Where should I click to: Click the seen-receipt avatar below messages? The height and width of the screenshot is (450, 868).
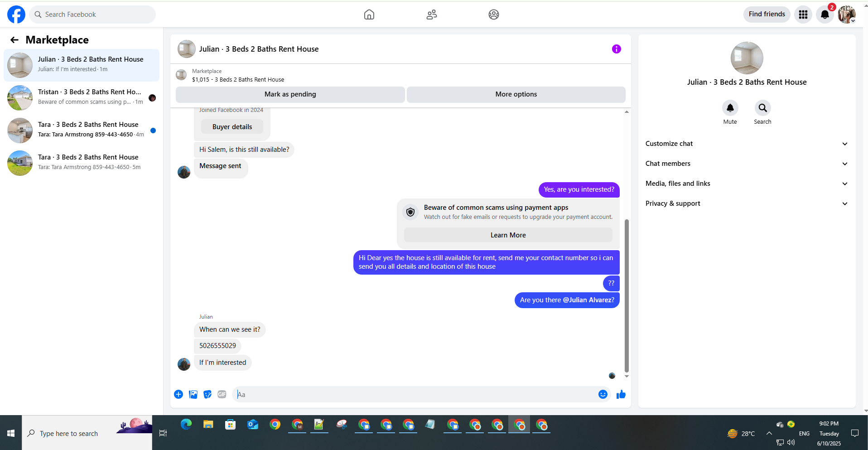pyautogui.click(x=612, y=376)
